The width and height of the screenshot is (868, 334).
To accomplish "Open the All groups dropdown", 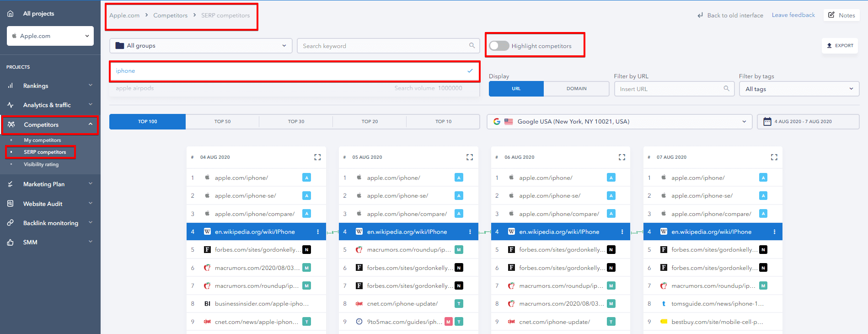I will click(201, 46).
